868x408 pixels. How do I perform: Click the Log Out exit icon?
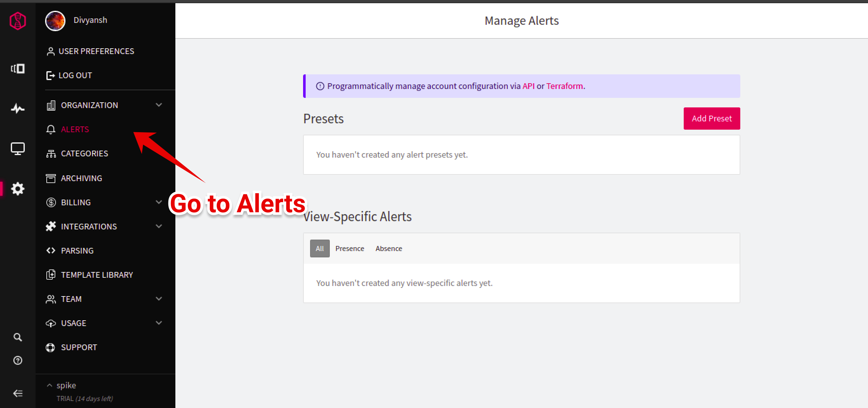point(51,76)
